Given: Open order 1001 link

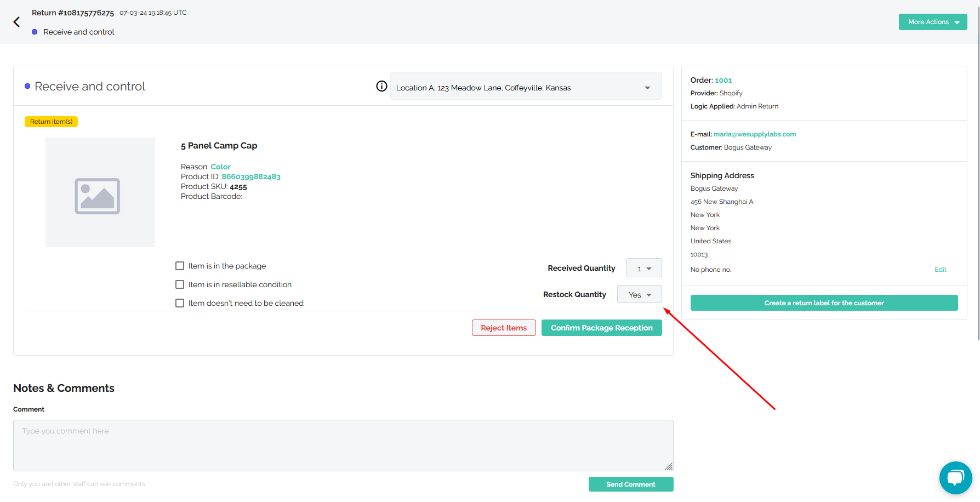Looking at the screenshot, I should 723,80.
